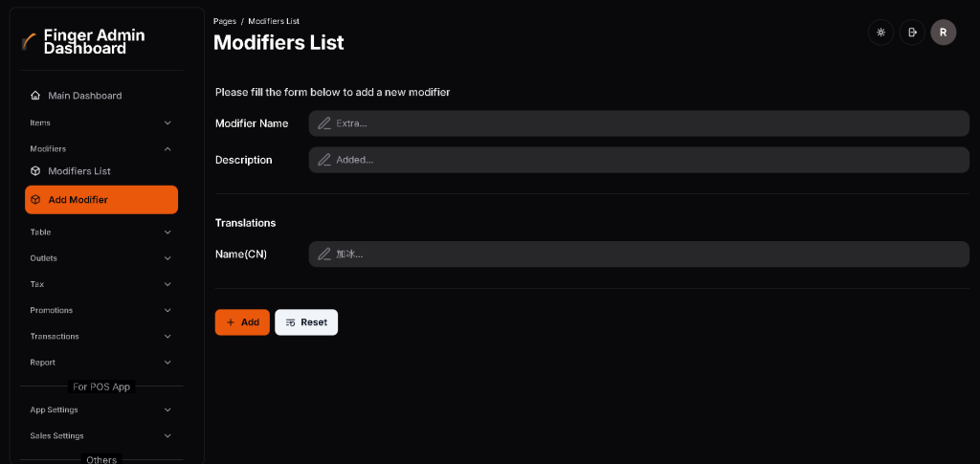Click the logout icon in header
The width and height of the screenshot is (980, 464).
(x=912, y=33)
